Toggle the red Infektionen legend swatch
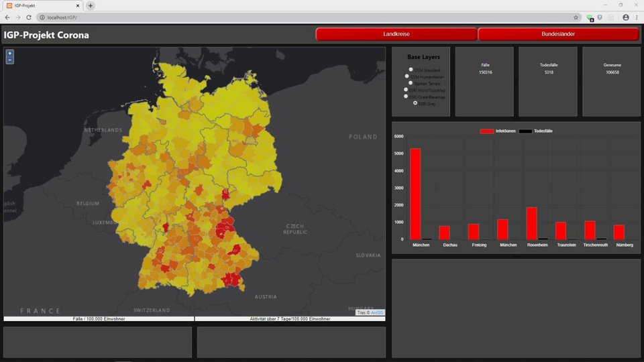The width and height of the screenshot is (644, 362). [487, 131]
